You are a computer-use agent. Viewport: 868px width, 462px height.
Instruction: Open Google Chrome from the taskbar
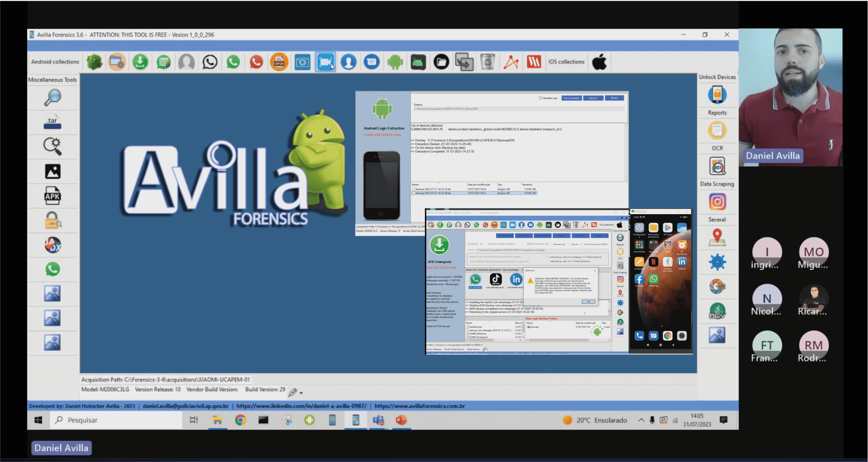[x=241, y=420]
